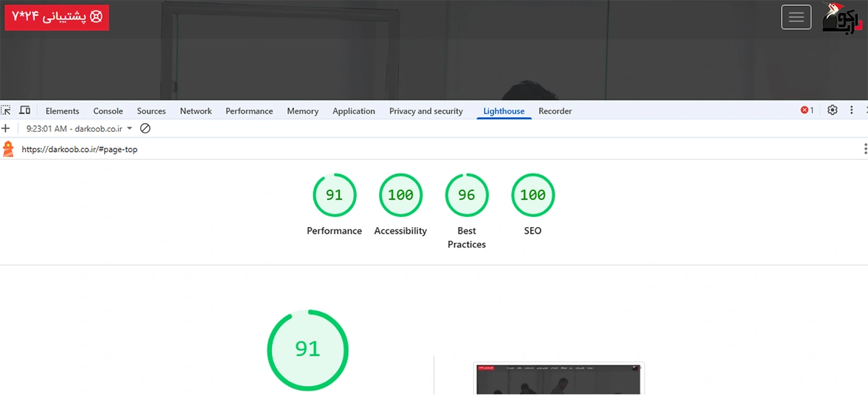Open Lighthouse report tools menu at right

point(864,149)
